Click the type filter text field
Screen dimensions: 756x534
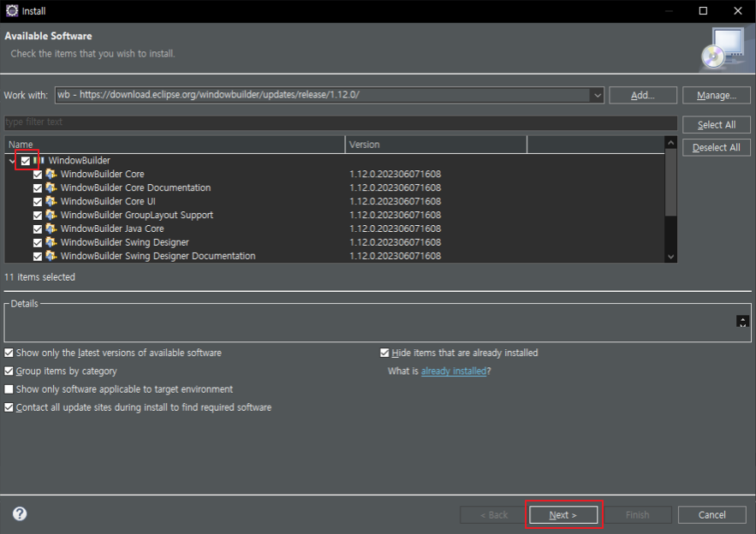point(341,122)
